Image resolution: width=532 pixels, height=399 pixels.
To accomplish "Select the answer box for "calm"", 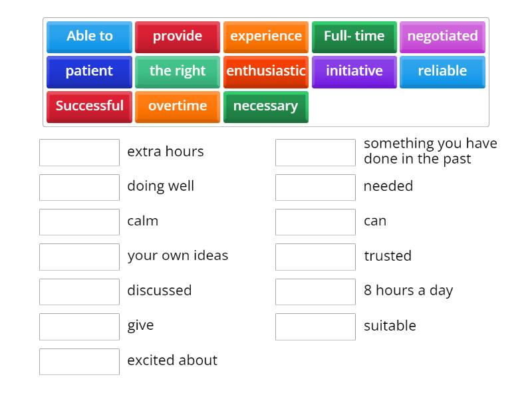I will (79, 221).
